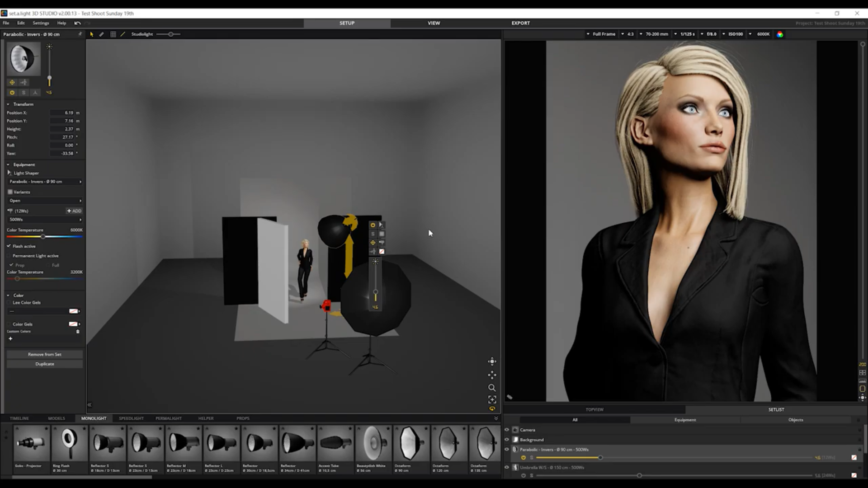Adjust the Studiolight brightness slider
The height and width of the screenshot is (488, 868).
[x=171, y=34]
